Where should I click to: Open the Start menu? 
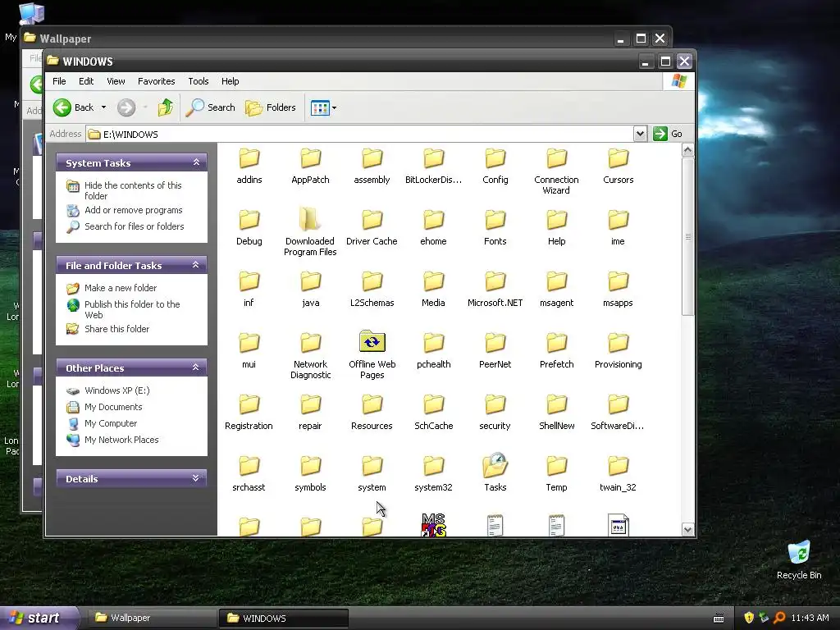pos(39,618)
